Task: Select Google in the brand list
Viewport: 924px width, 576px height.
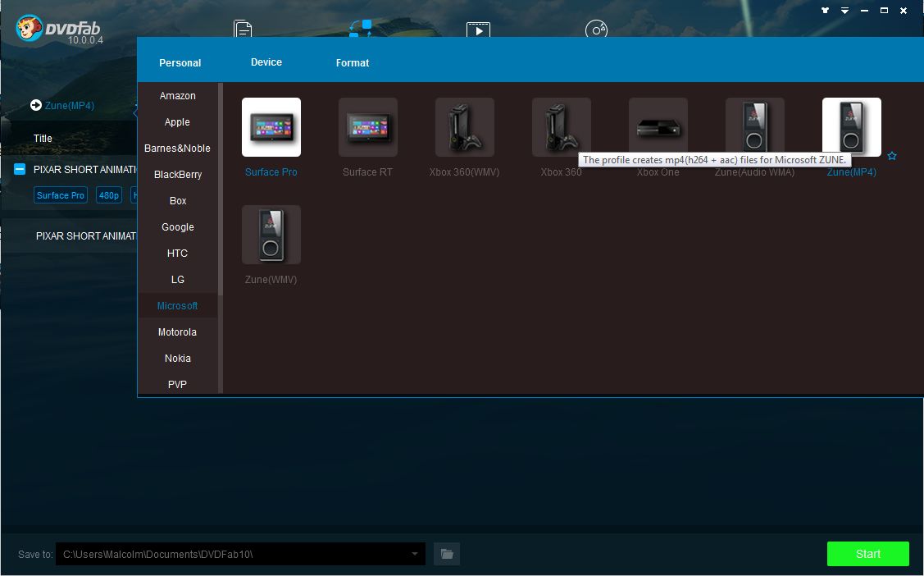Action: coord(177,227)
